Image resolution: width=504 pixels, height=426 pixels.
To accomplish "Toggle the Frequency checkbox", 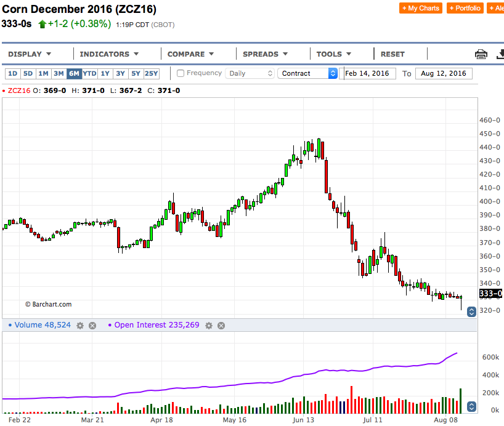I will pos(181,73).
